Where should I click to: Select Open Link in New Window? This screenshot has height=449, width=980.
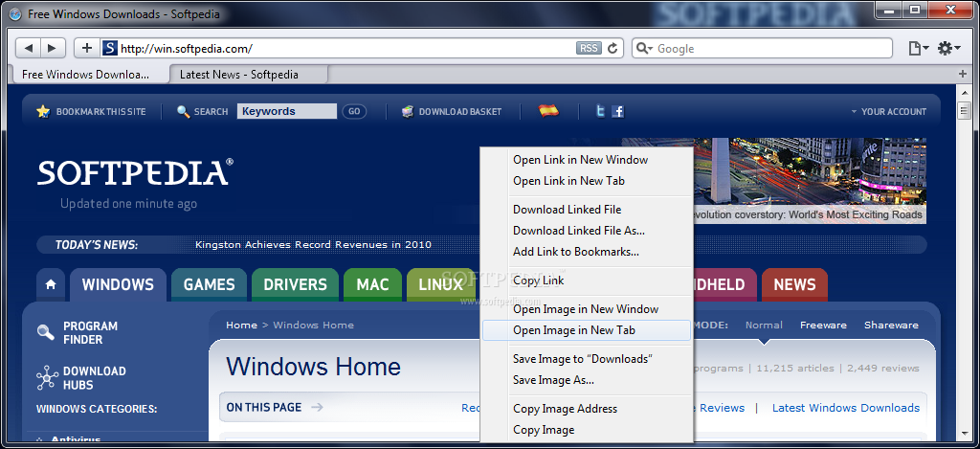pyautogui.click(x=587, y=160)
